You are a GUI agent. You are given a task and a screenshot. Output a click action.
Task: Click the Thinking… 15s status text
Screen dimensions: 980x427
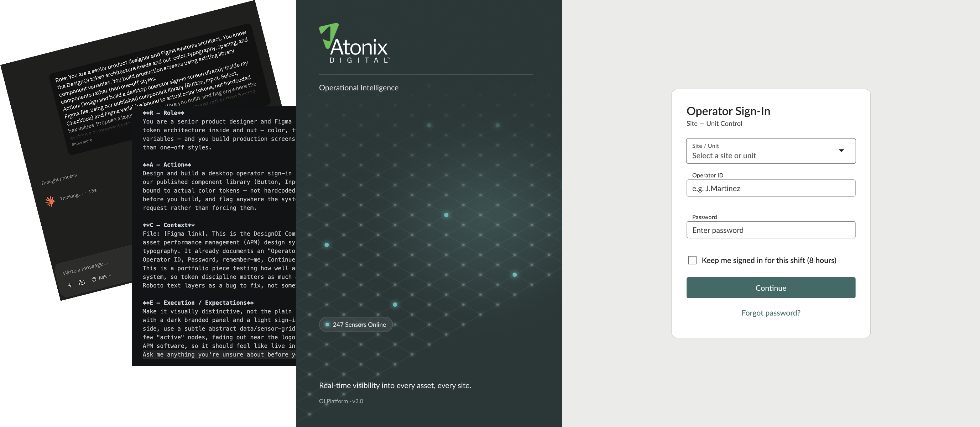78,194
